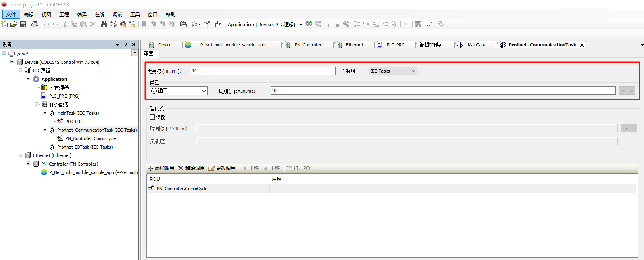Screen dimensions: 644x260
Task: Click the Save project icon
Action: click(x=23, y=24)
